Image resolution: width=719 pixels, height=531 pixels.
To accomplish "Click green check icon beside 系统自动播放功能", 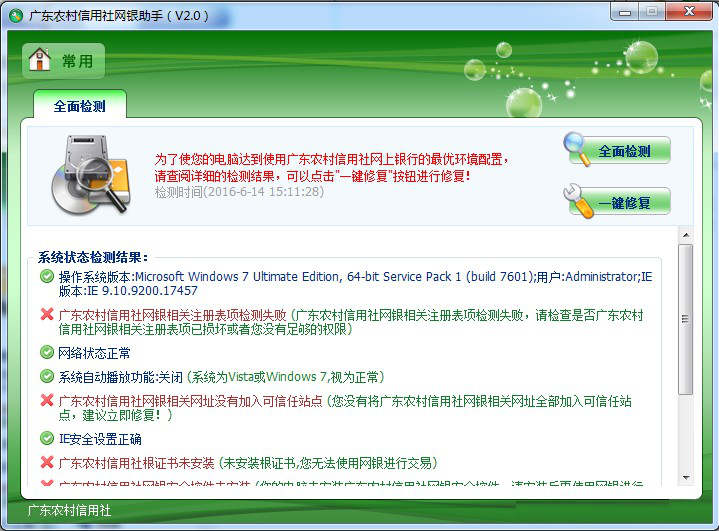I will pyautogui.click(x=47, y=376).
